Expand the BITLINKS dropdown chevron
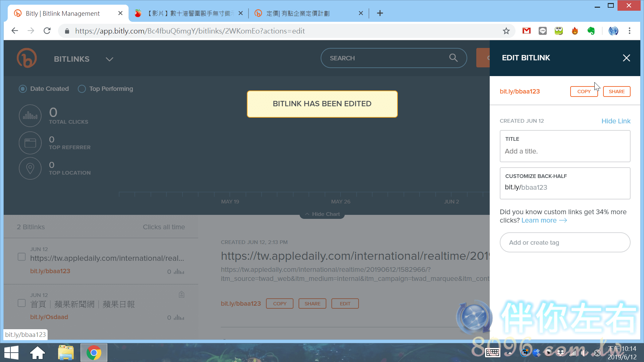644x362 pixels. [x=109, y=59]
